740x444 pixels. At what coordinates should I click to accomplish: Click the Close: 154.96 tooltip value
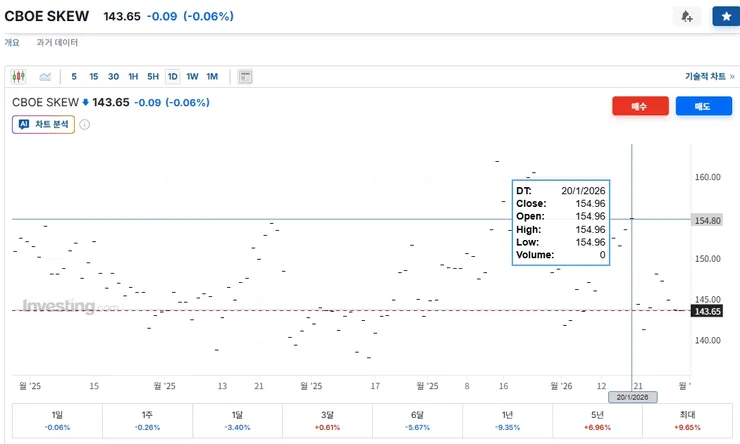point(590,203)
